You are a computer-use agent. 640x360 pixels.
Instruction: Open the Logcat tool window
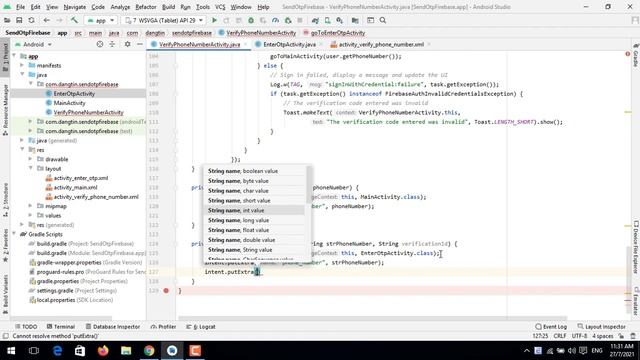pos(201,327)
